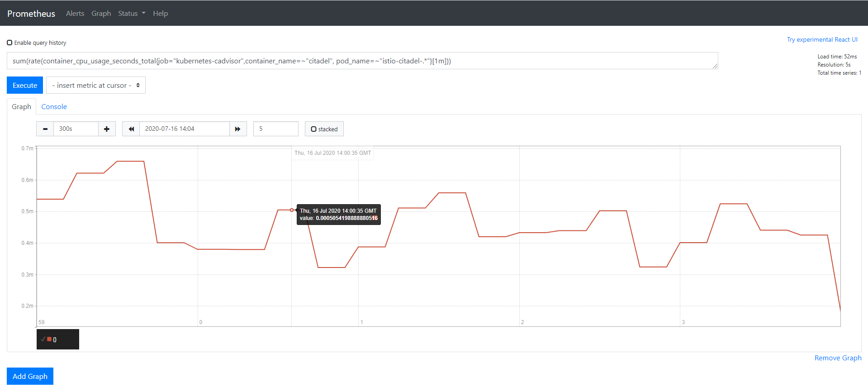Image resolution: width=868 pixels, height=392 pixels.
Task: Toggle the series checkmark in the legend
Action: click(43, 339)
